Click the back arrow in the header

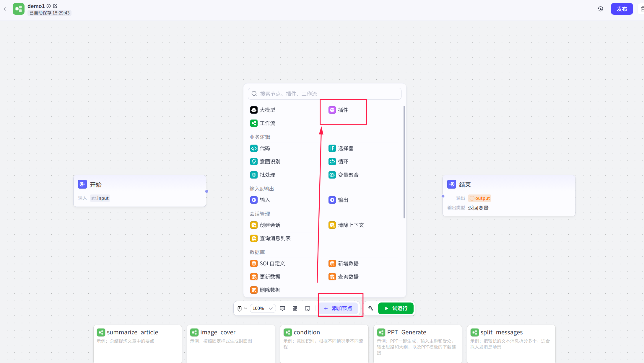pos(5,9)
